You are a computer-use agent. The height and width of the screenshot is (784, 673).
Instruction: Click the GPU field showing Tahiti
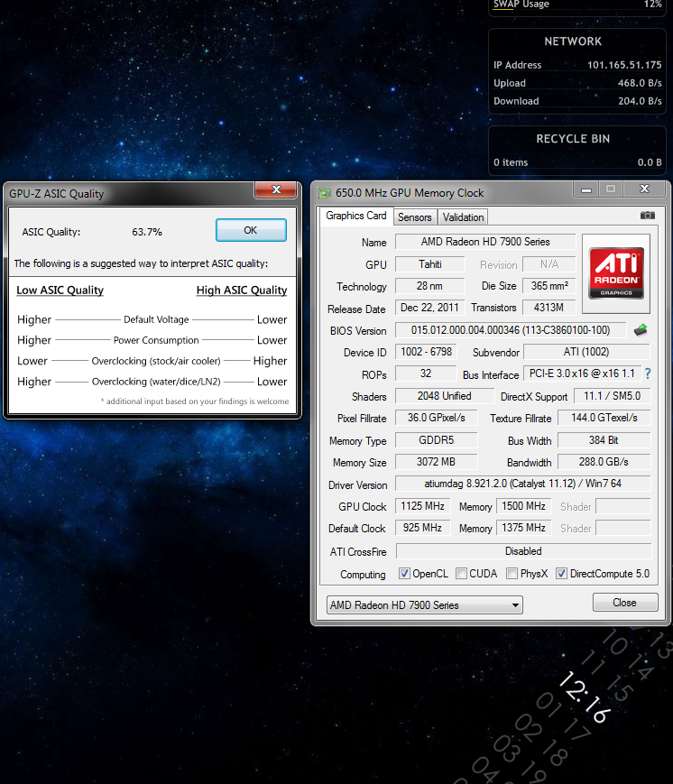430,264
